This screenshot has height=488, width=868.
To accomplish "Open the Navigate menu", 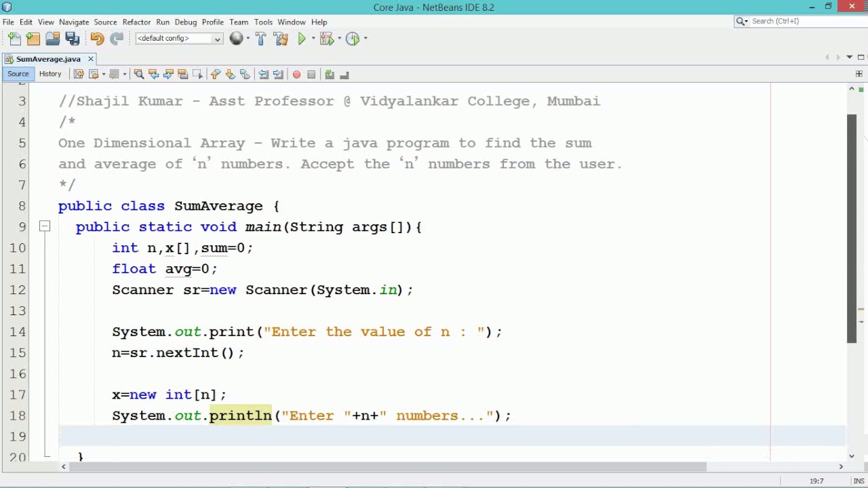I will (x=74, y=22).
